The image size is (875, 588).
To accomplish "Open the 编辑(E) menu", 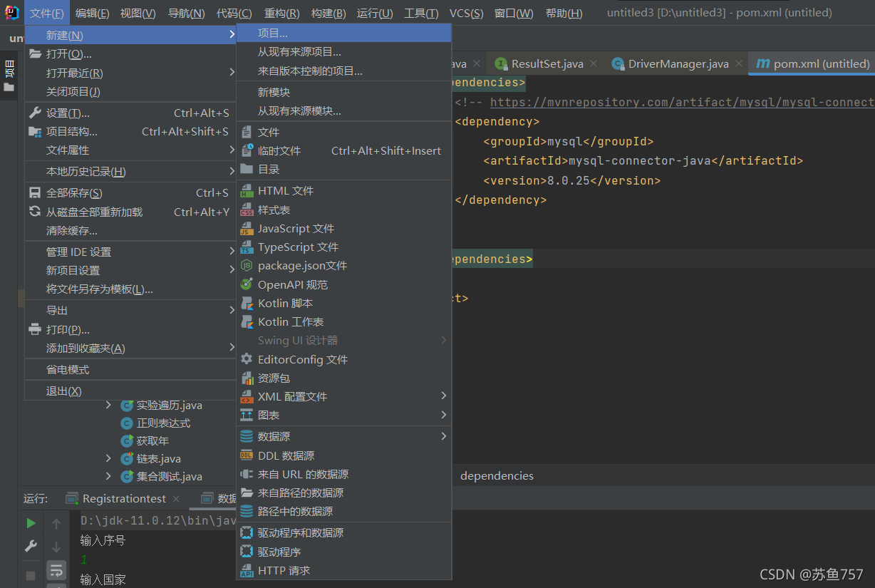I will click(x=93, y=14).
